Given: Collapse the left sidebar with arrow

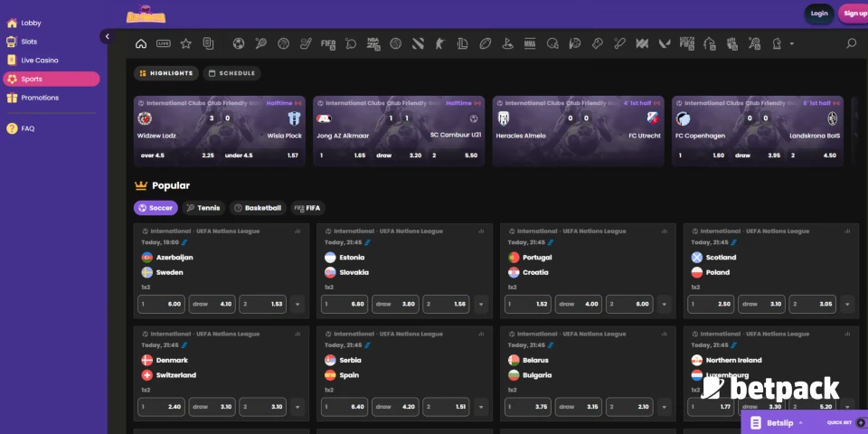Looking at the screenshot, I should [107, 37].
